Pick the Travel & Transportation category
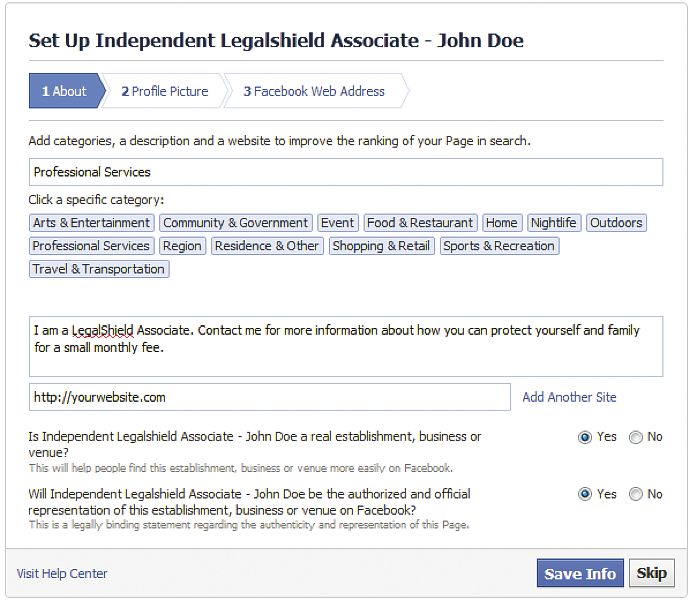This screenshot has width=693, height=602. click(99, 269)
